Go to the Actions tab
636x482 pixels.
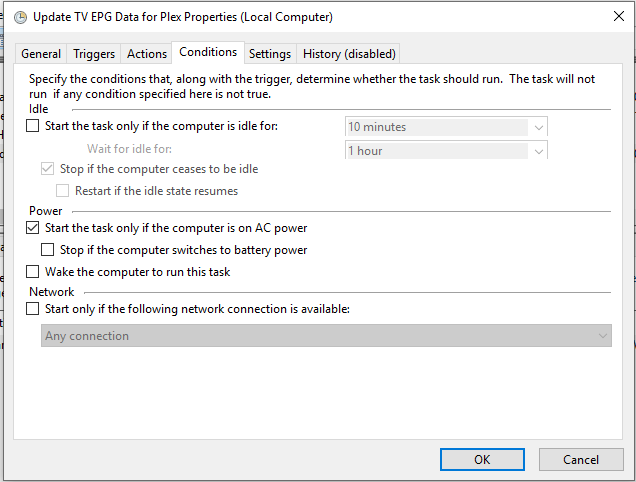147,54
